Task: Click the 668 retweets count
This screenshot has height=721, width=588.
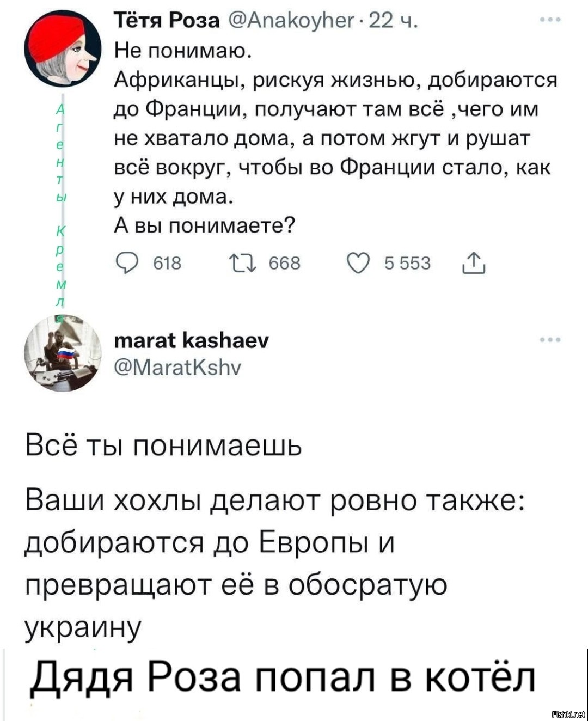Action: click(x=285, y=264)
